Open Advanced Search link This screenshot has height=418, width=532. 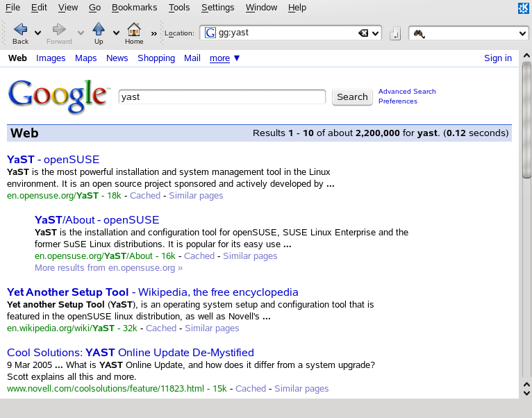pyautogui.click(x=407, y=91)
